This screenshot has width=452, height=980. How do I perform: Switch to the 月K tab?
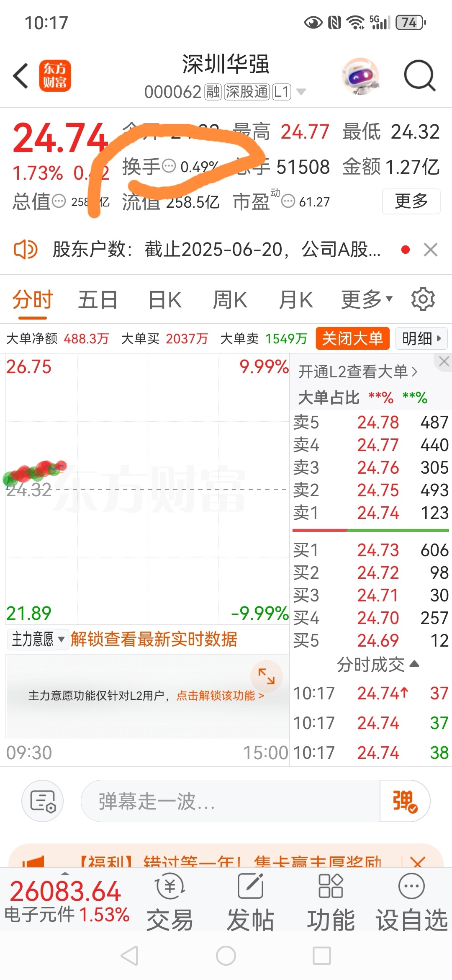tap(296, 300)
